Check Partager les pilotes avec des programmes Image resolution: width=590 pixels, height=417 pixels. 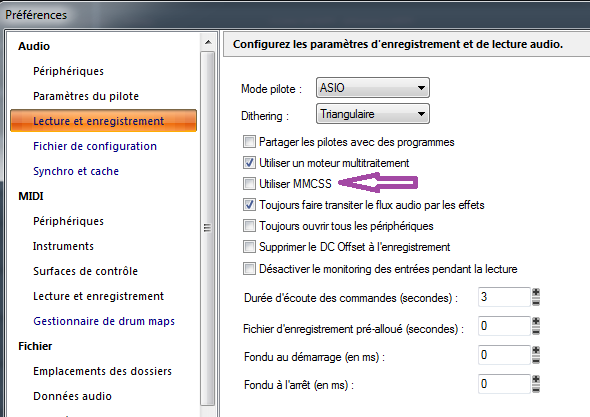(249, 142)
